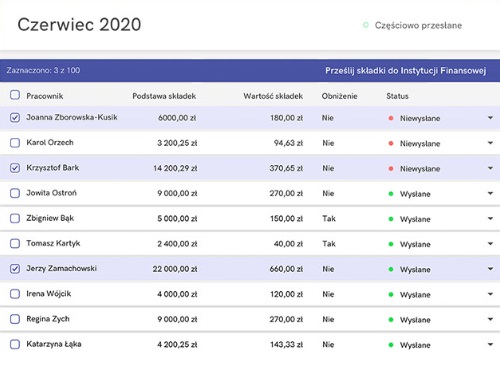The width and height of the screenshot is (500, 368).
Task: Click the Wartość składek column header
Action: click(x=273, y=96)
